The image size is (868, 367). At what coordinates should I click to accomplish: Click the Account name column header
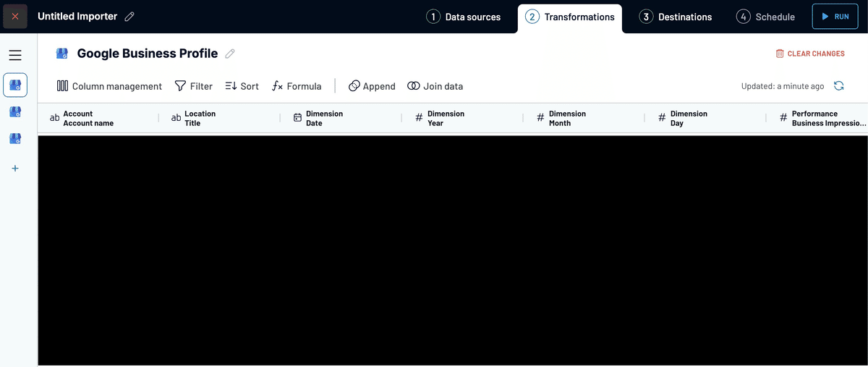(x=98, y=118)
